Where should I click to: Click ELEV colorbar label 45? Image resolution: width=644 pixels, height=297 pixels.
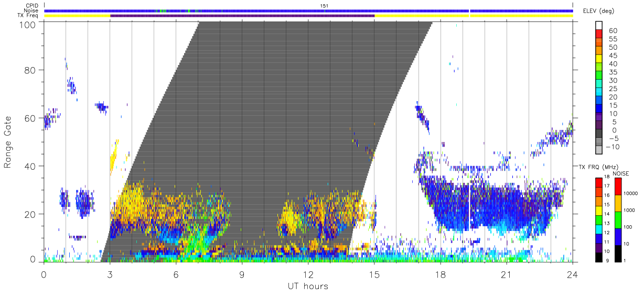click(x=612, y=56)
